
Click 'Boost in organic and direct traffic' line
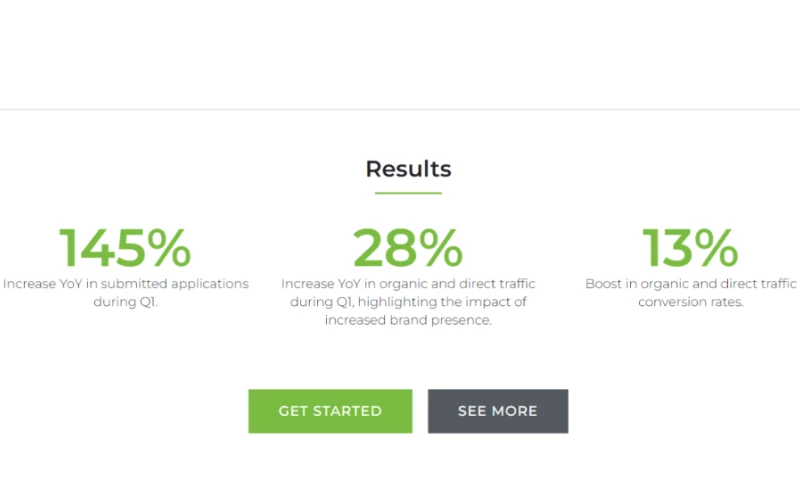690,284
